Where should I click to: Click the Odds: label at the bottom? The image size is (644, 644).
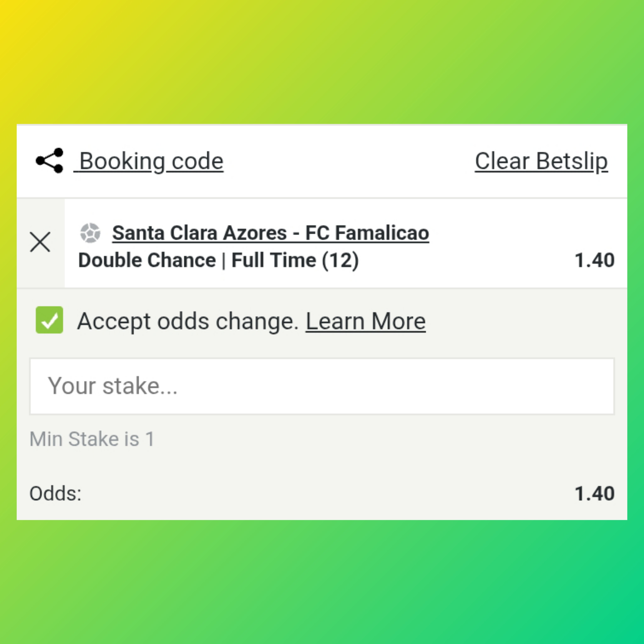coord(55,493)
